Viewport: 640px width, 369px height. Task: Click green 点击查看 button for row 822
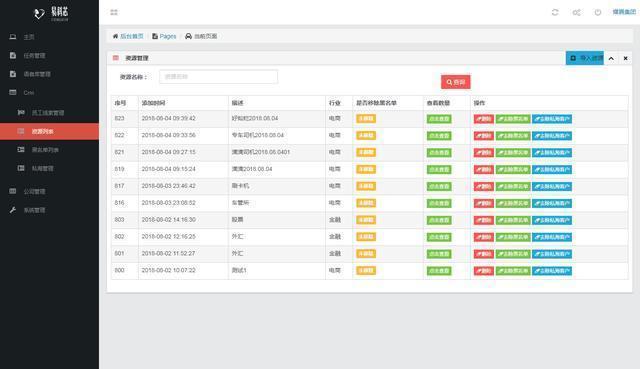(439, 136)
